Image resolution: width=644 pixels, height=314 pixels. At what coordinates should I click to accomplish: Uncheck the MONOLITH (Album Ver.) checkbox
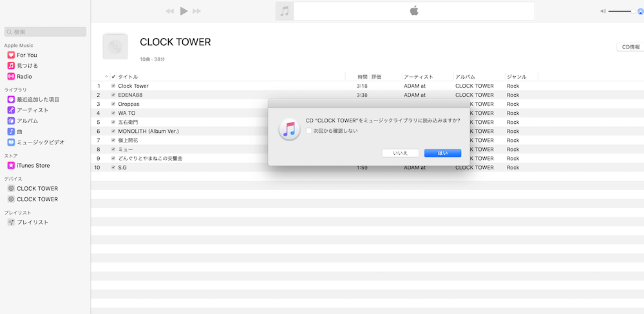(113, 131)
